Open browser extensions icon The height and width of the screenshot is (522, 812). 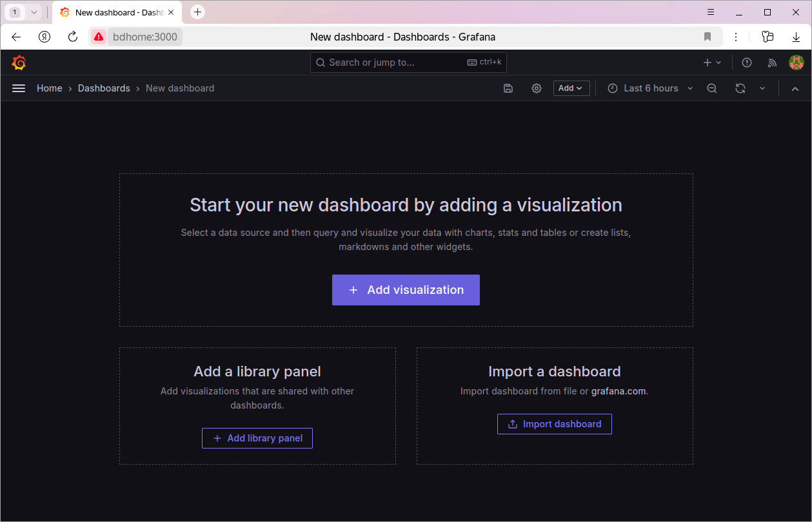pyautogui.click(x=767, y=37)
